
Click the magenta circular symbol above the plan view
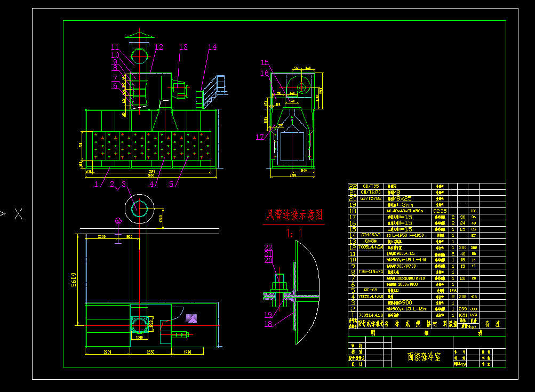pos(118,221)
